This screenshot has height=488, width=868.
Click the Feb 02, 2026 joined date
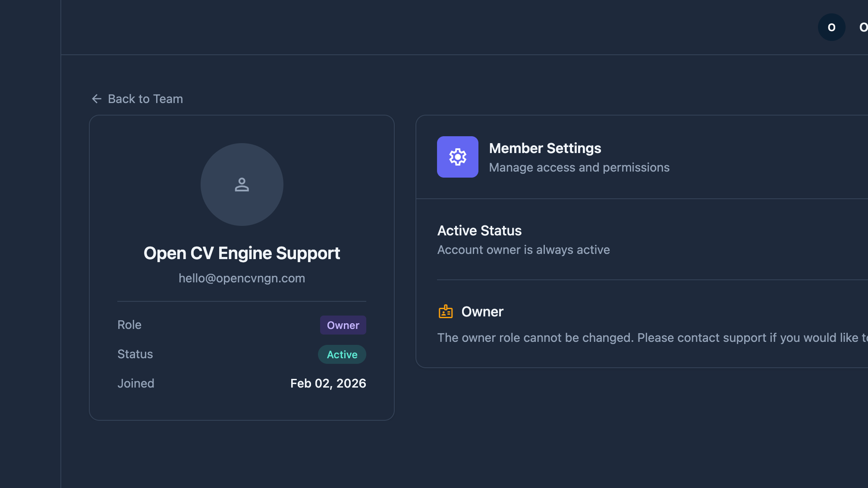tap(328, 383)
